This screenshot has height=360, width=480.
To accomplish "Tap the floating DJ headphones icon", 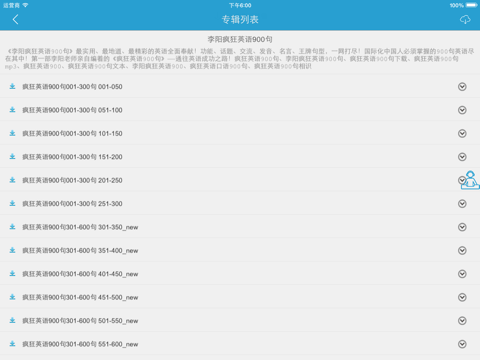I will click(470, 180).
